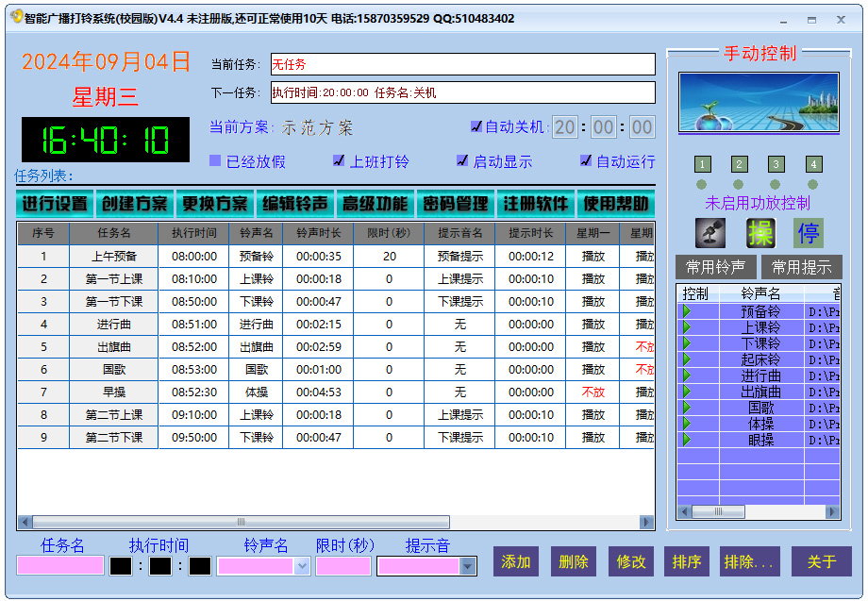Click the 添加 button

click(x=516, y=561)
